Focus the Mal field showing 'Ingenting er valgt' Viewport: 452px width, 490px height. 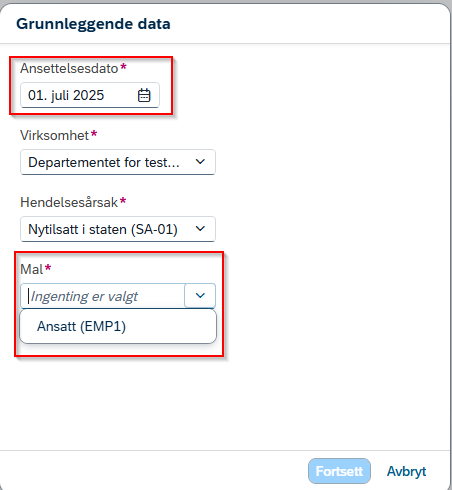pyautogui.click(x=102, y=296)
